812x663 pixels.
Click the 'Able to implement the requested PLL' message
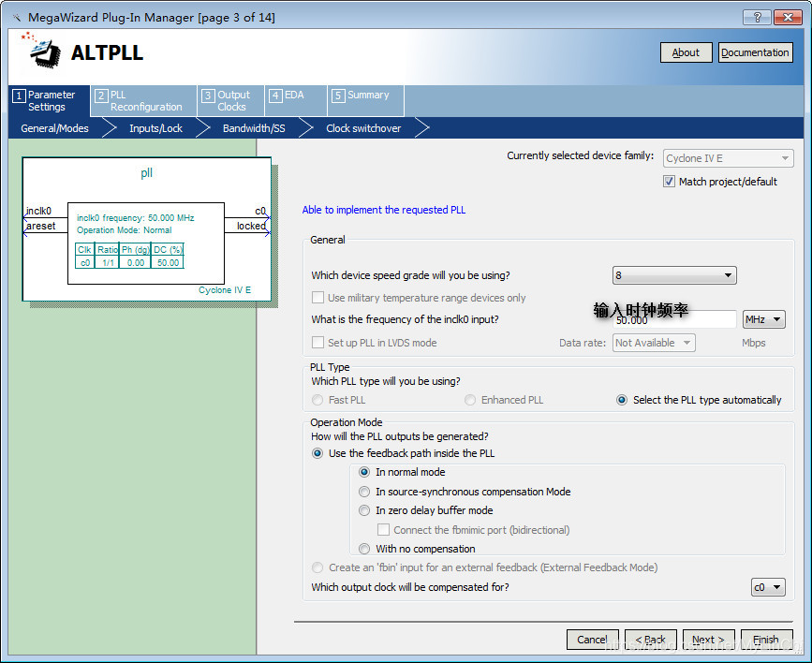tap(384, 210)
